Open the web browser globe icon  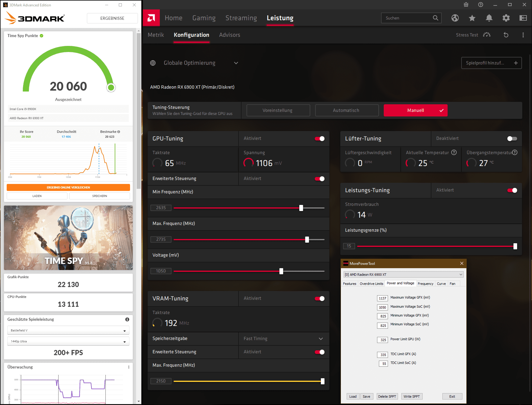click(455, 18)
